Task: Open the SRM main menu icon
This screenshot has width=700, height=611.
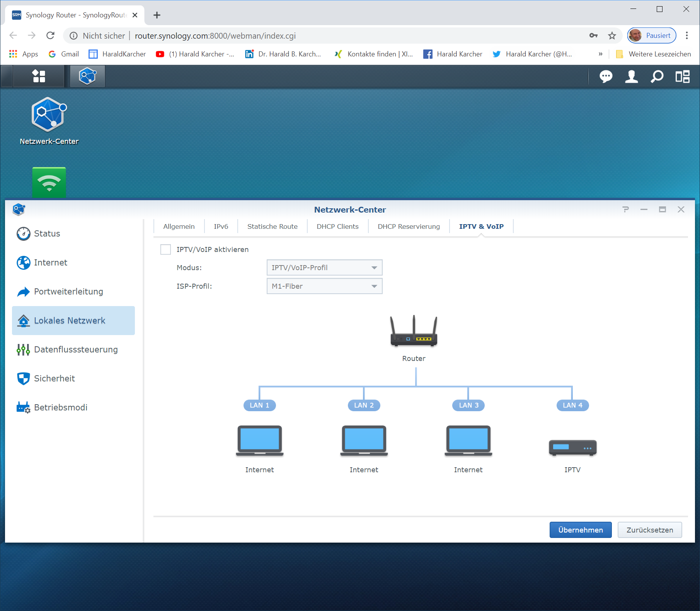Action: [x=39, y=76]
